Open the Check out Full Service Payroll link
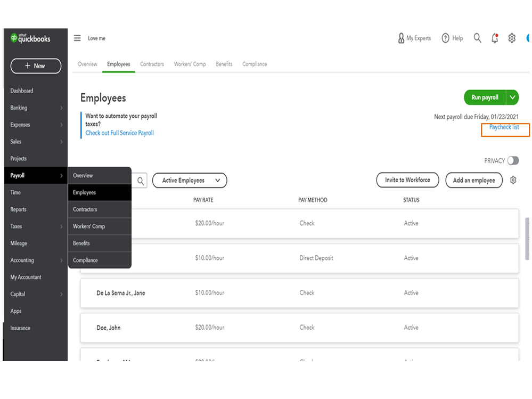Screen dimensions: 532x399 tap(119, 133)
